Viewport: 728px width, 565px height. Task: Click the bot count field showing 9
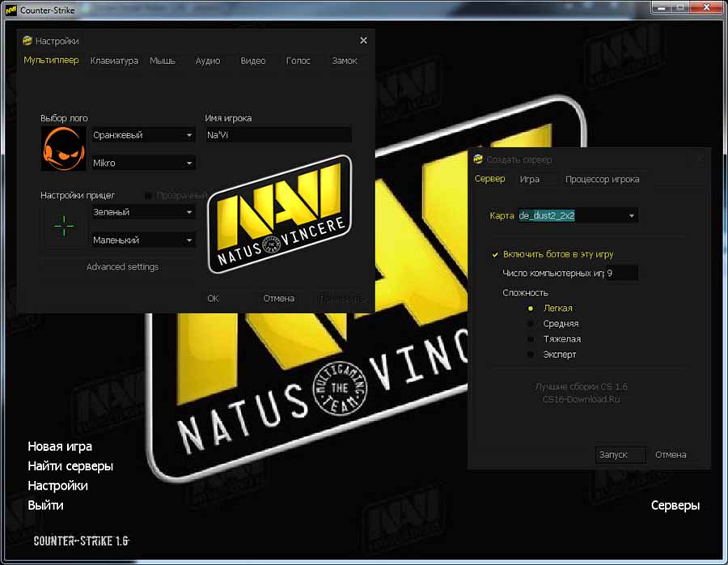pos(622,273)
